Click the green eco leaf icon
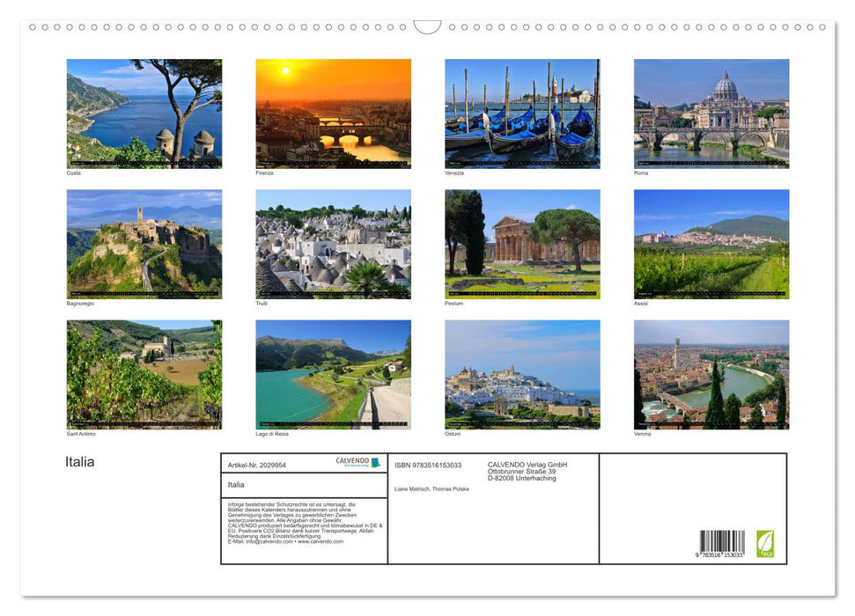The width and height of the screenshot is (855, 616). 766,543
